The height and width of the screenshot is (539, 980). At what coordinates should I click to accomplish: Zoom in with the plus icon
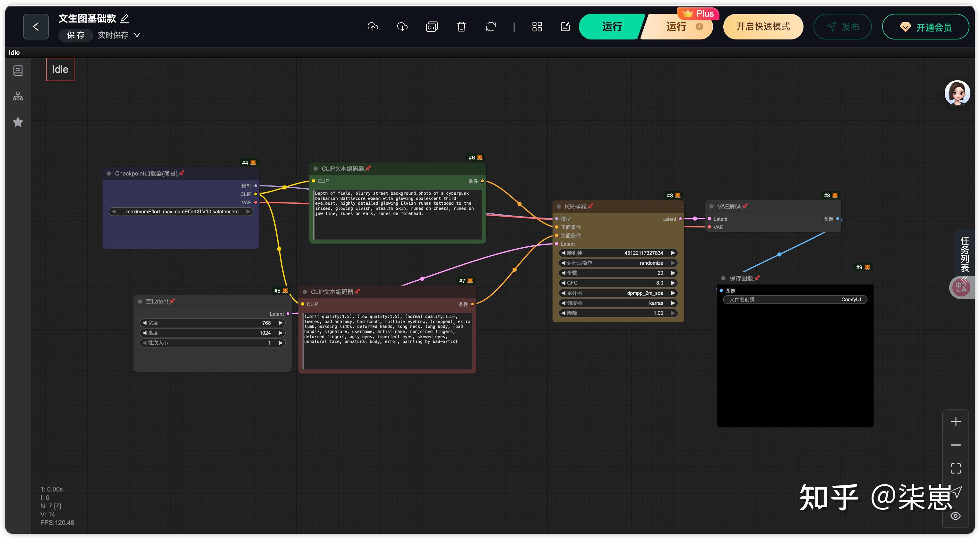coord(956,422)
